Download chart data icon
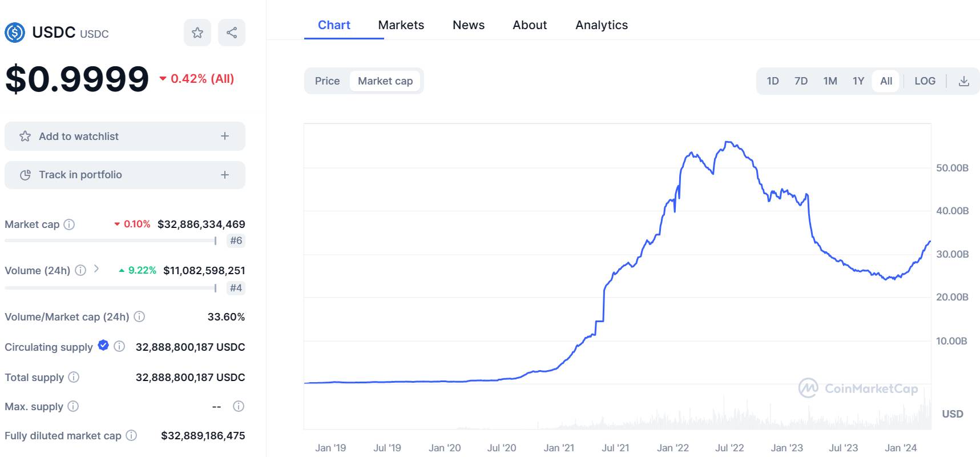Viewport: 980px width, 457px height. pos(964,81)
